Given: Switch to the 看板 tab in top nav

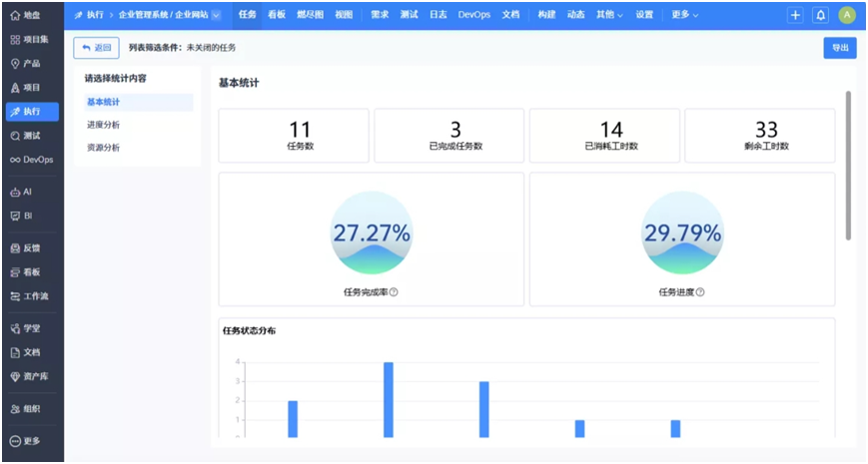Looking at the screenshot, I should (x=277, y=15).
